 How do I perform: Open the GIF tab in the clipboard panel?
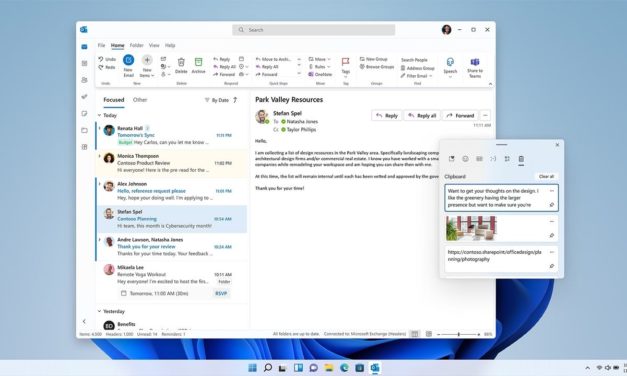click(479, 159)
